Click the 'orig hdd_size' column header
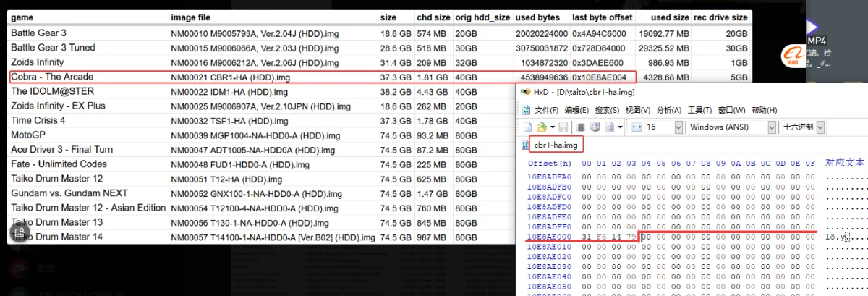 (x=482, y=17)
